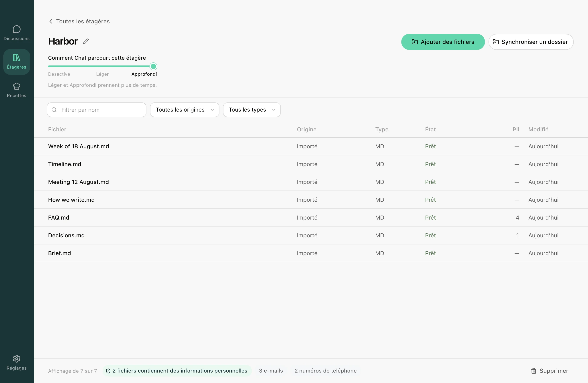Open Decisions.md file row
This screenshot has width=588, height=383.
tap(311, 235)
